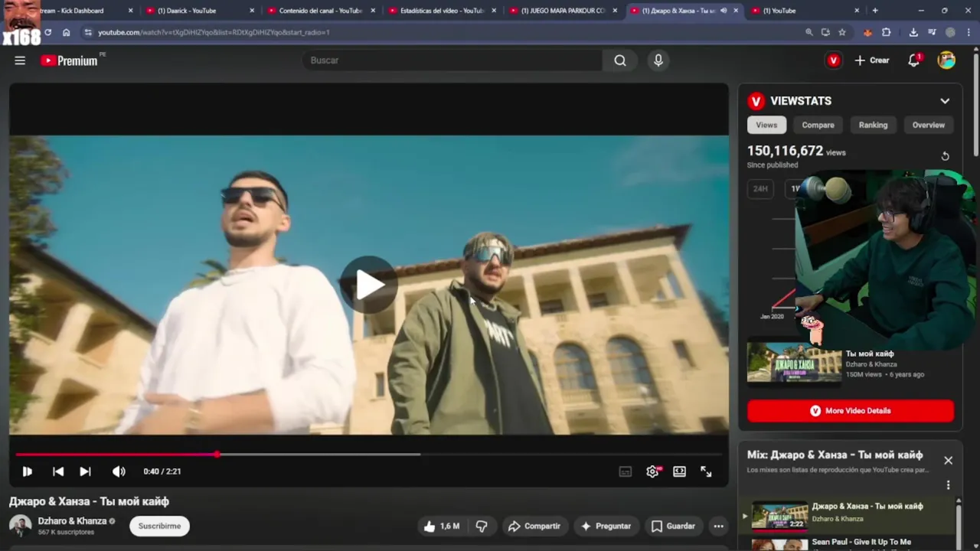980x551 pixels.
Task: Skip to next video in player
Action: point(85,471)
